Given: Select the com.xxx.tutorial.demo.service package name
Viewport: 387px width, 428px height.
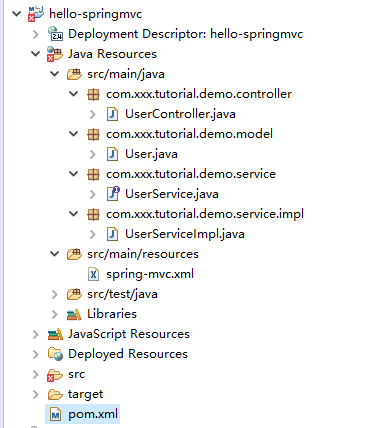Looking at the screenshot, I should pos(191,174).
